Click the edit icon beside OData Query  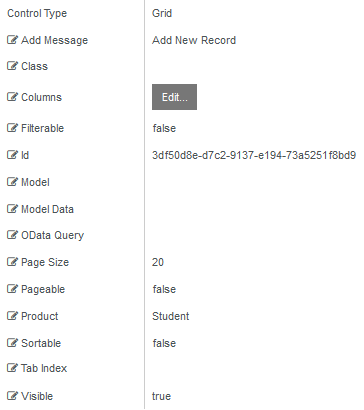click(12, 235)
